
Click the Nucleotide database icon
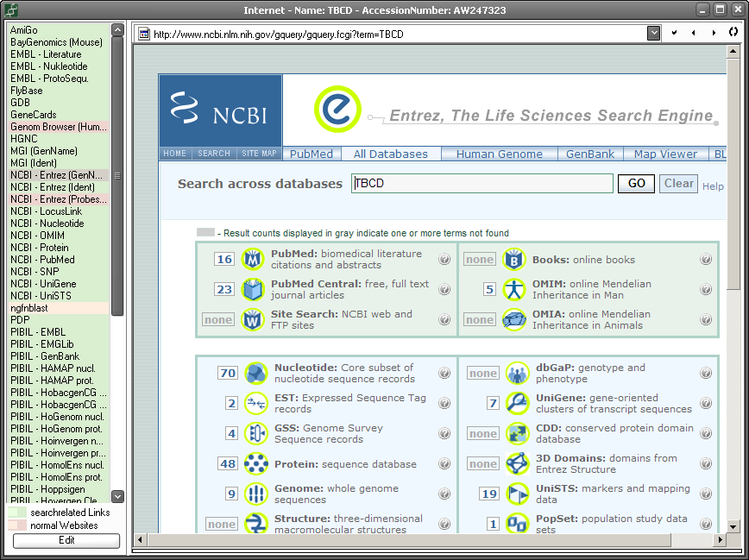tap(256, 373)
